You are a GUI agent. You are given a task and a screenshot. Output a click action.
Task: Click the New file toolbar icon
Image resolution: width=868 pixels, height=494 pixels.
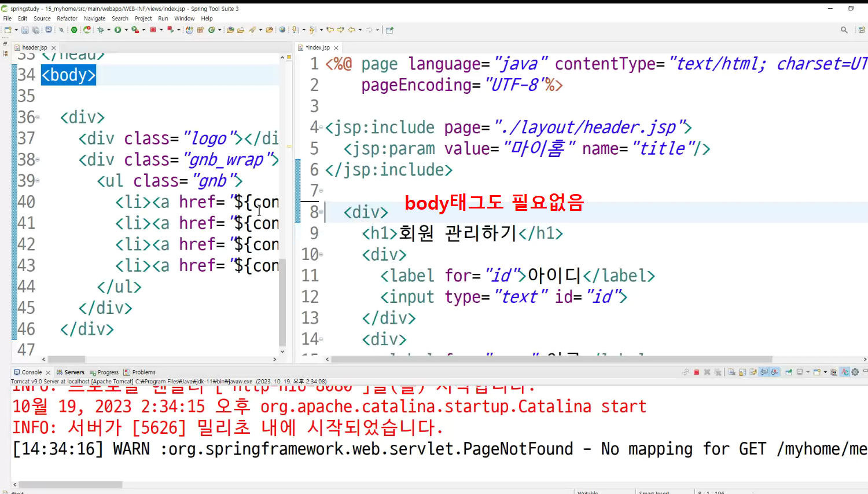coord(8,30)
